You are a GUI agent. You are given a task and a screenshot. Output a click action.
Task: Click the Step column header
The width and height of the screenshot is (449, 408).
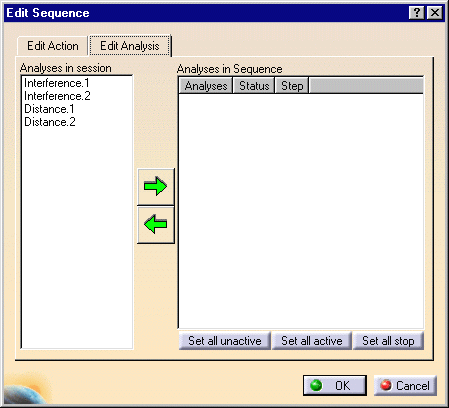coord(292,86)
